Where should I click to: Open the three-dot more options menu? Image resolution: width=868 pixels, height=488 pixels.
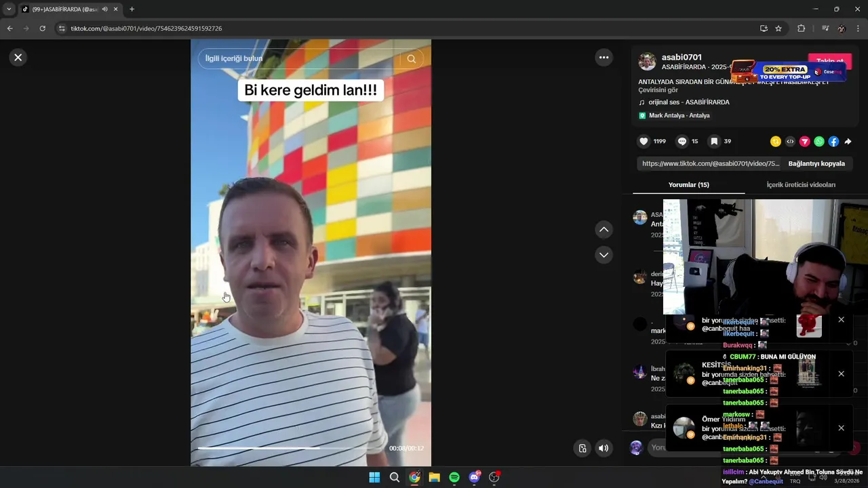coord(604,58)
